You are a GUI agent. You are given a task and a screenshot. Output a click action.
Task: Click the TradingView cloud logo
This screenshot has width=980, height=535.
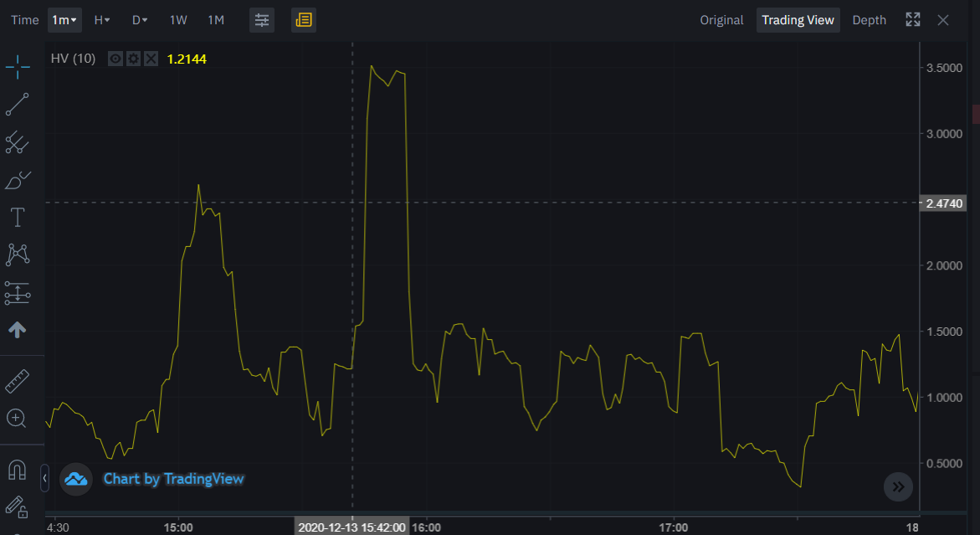pos(76,480)
